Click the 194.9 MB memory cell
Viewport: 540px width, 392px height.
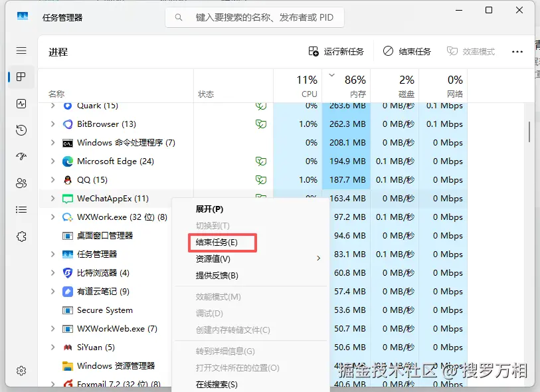click(347, 161)
